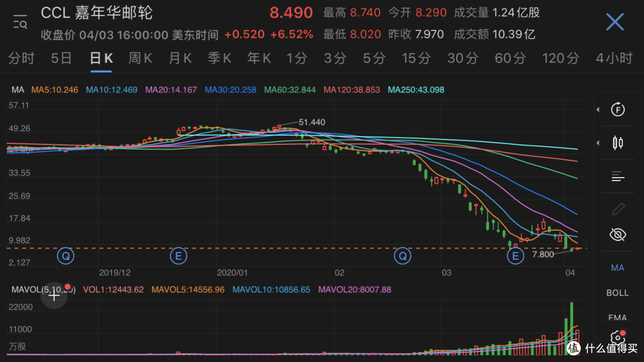Click the 成交量 1.24亿股 volume figure
The height and width of the screenshot is (362, 644).
pos(497,13)
